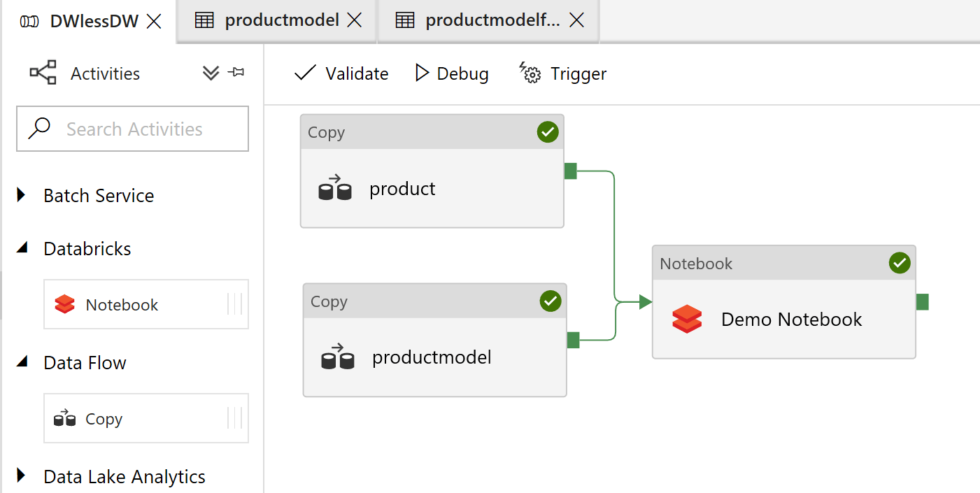Collapse all activity groups with double chevron

click(x=211, y=73)
